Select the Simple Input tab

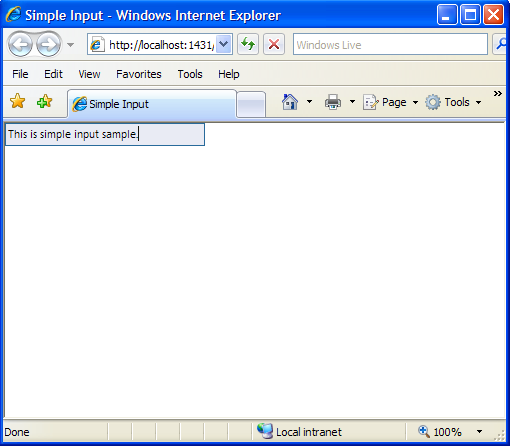(152, 104)
